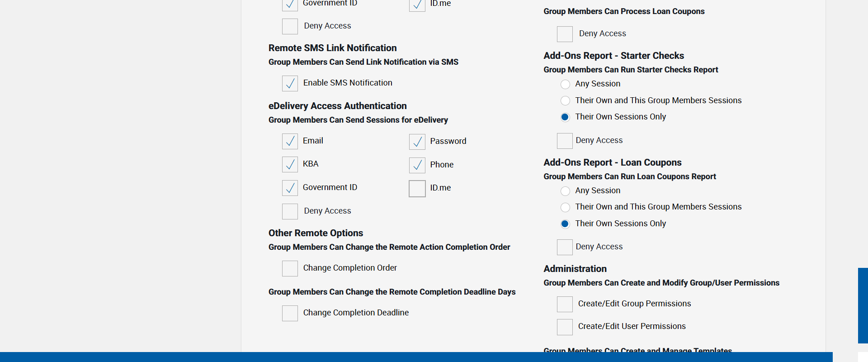Image resolution: width=868 pixels, height=362 pixels.
Task: Check Deny Access under eDelivery Access Authentication
Action: click(290, 211)
